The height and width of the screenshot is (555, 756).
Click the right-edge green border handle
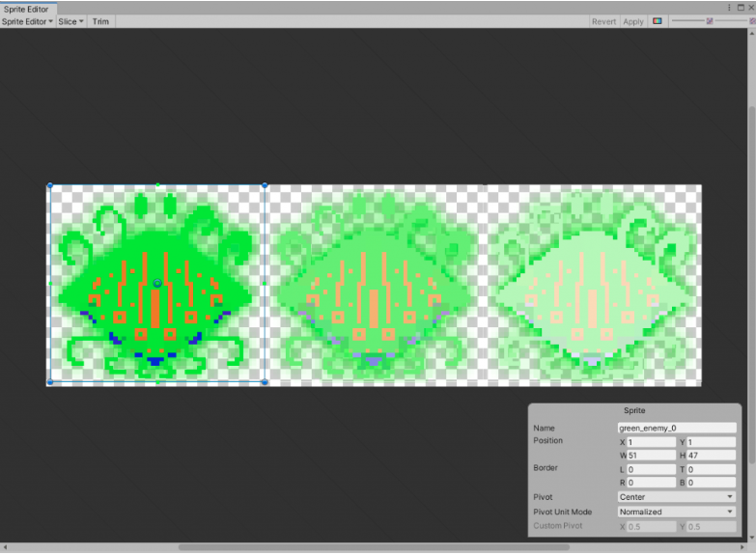coord(265,284)
